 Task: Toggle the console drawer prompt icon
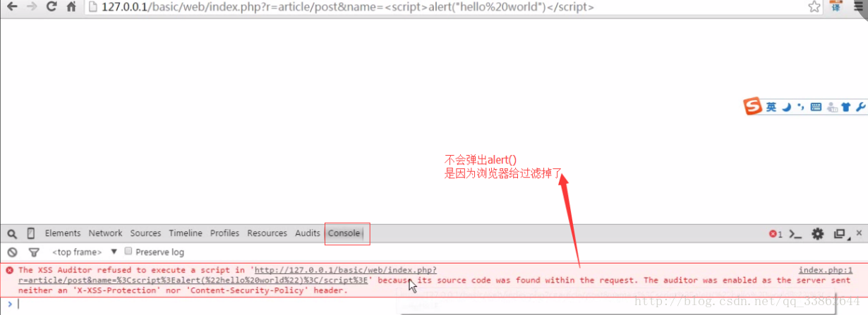[795, 234]
